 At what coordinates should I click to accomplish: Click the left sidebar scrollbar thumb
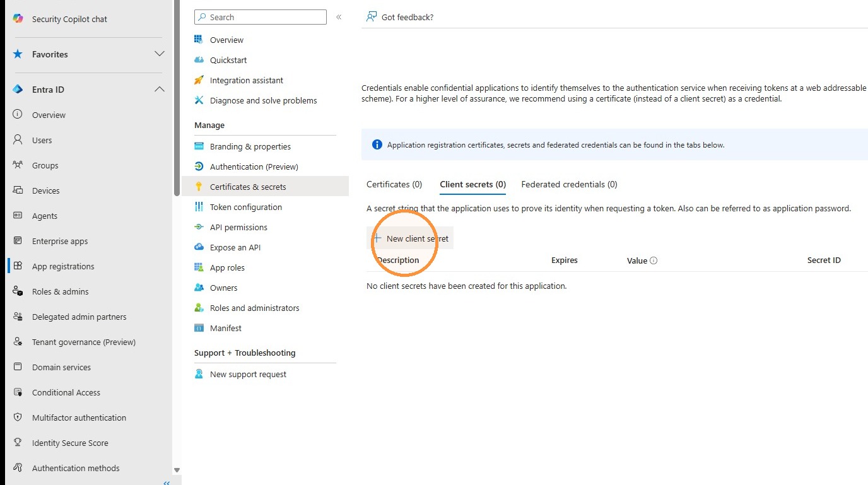click(x=177, y=98)
